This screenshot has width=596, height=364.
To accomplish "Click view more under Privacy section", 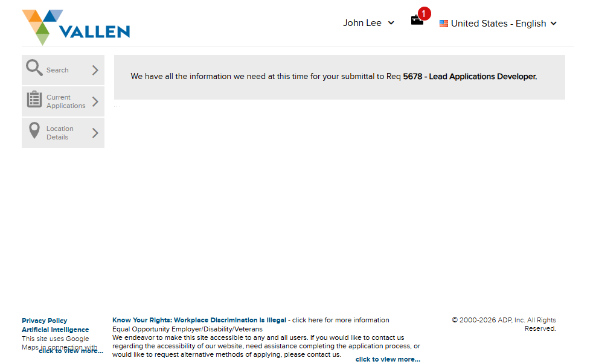I will tap(71, 351).
